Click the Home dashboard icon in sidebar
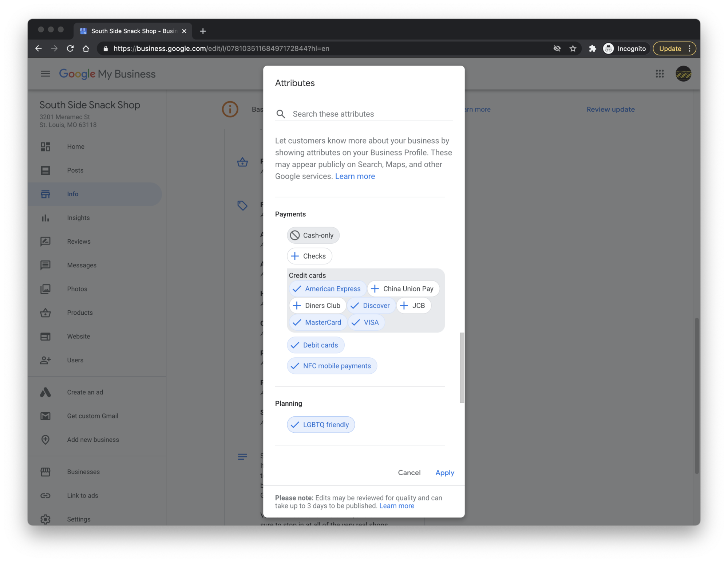 45,147
